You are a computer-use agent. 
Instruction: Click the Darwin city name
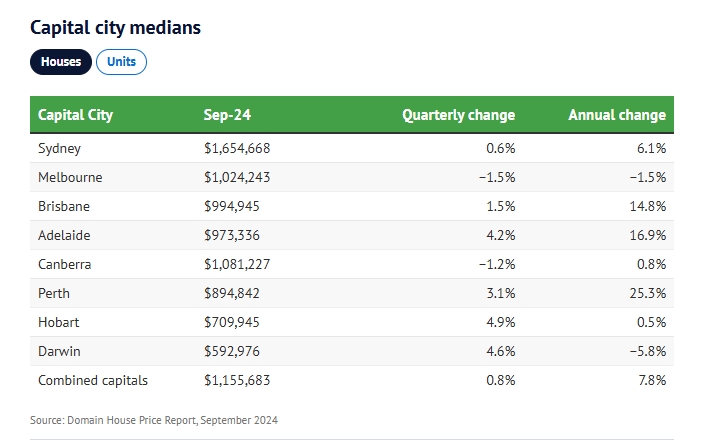point(59,351)
